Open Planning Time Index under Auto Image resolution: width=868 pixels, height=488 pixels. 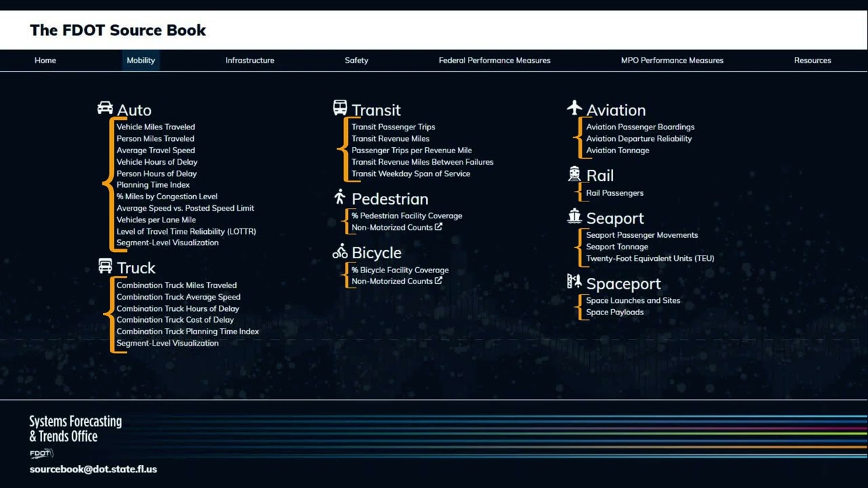[153, 185]
